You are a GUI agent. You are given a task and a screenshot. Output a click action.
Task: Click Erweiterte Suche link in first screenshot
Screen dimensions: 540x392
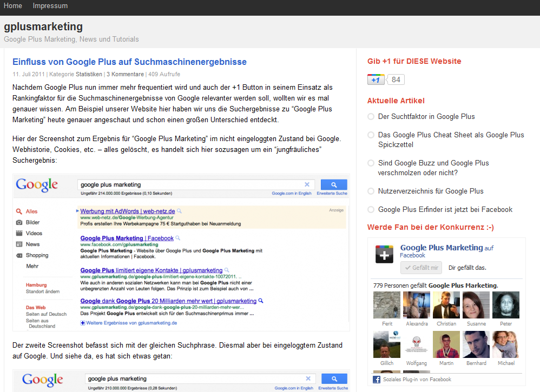(x=332, y=194)
